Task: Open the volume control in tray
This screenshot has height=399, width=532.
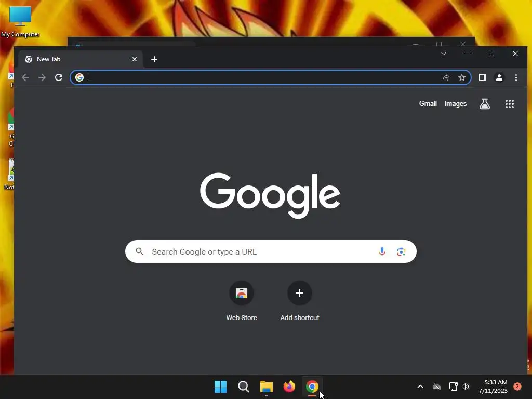Action: click(x=465, y=387)
